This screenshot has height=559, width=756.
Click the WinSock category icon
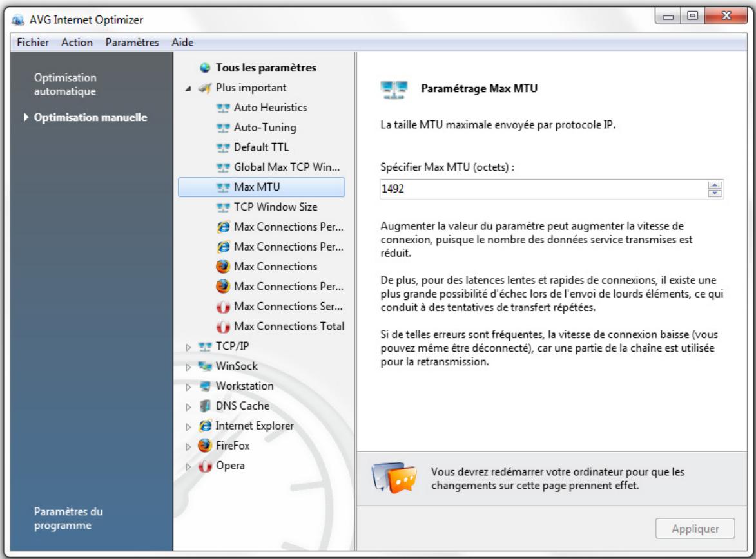click(x=205, y=366)
